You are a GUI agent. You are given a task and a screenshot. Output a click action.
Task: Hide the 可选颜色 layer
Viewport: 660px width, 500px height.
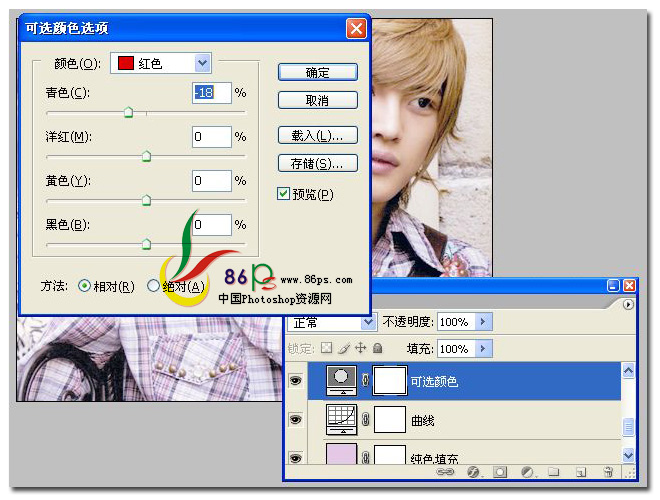tap(295, 380)
